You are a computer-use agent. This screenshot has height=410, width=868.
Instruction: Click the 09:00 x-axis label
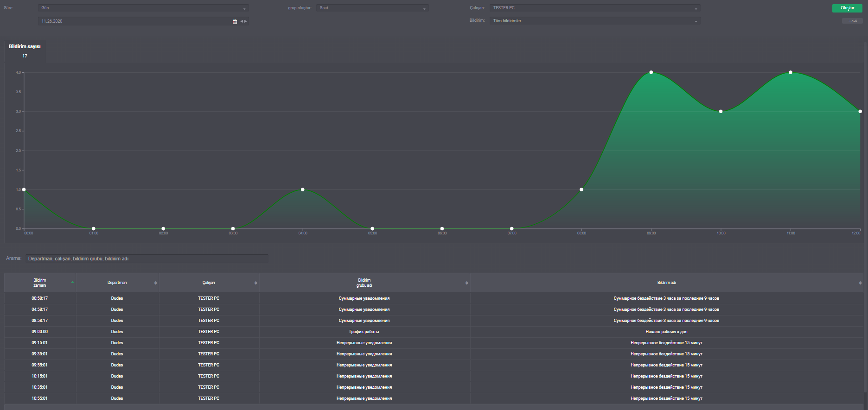(651, 233)
